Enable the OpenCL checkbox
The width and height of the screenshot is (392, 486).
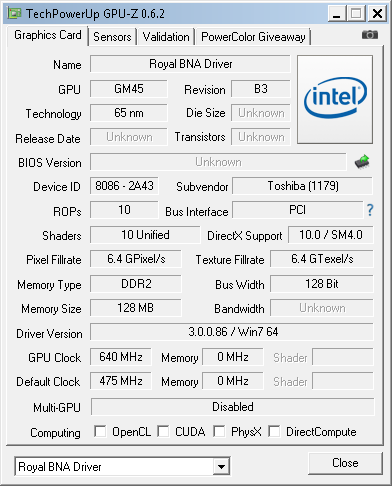click(100, 431)
